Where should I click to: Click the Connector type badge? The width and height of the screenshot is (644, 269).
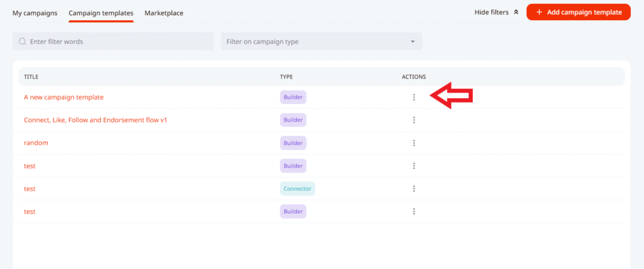pyautogui.click(x=297, y=188)
